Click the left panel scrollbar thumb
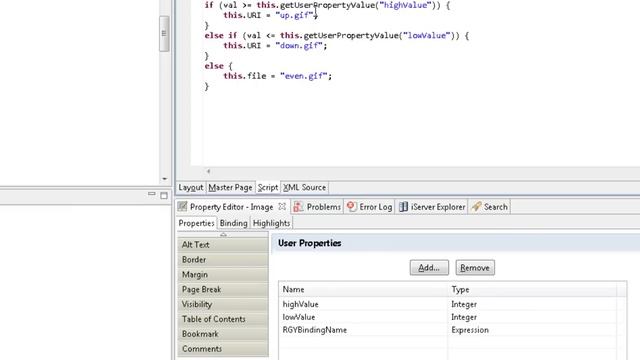This screenshot has height=360, width=640. coord(164,33)
